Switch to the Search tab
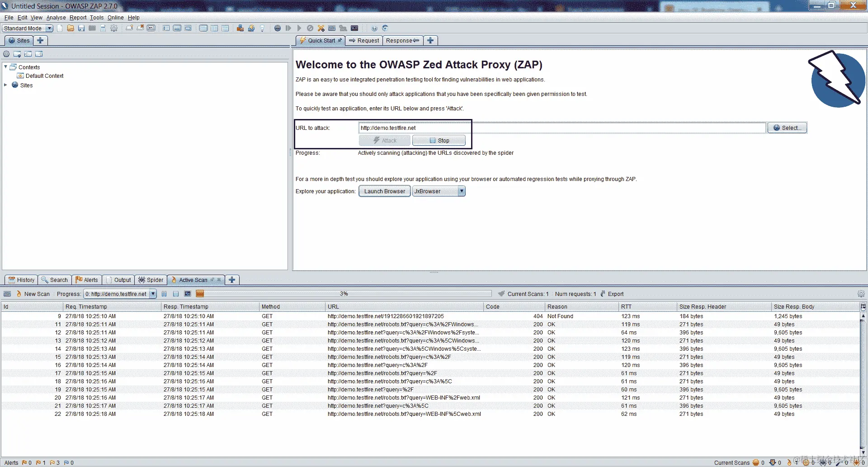 (x=55, y=280)
